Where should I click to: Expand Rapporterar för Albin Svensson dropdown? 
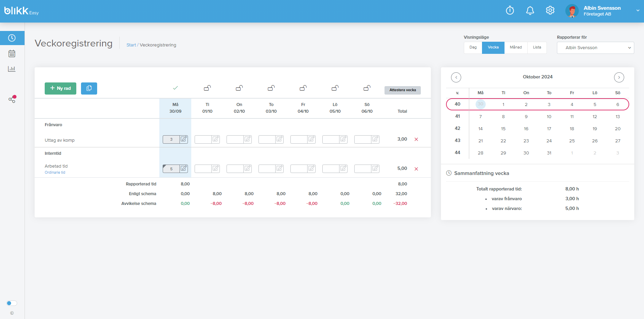click(x=595, y=48)
